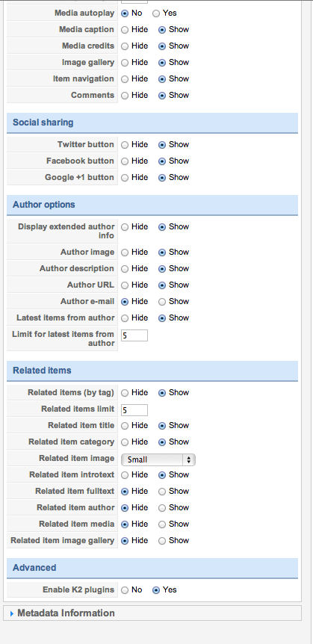Hide the Comments option
Viewport: 313px width, 644px height.
tap(125, 96)
